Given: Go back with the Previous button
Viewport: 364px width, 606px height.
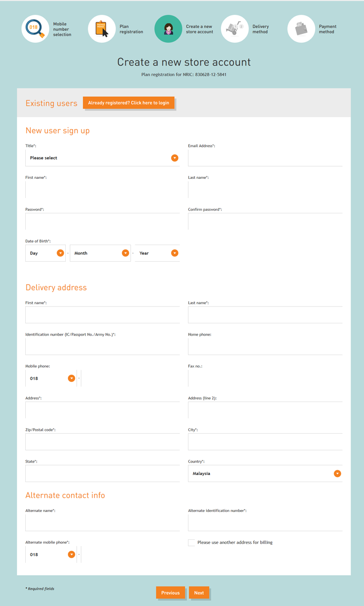Looking at the screenshot, I should tap(170, 593).
